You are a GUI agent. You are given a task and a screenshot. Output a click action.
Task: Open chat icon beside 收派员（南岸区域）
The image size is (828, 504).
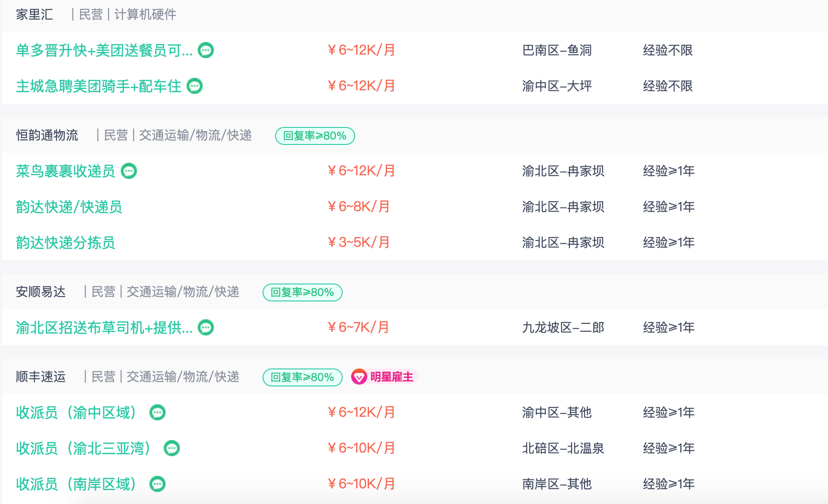coord(157,484)
